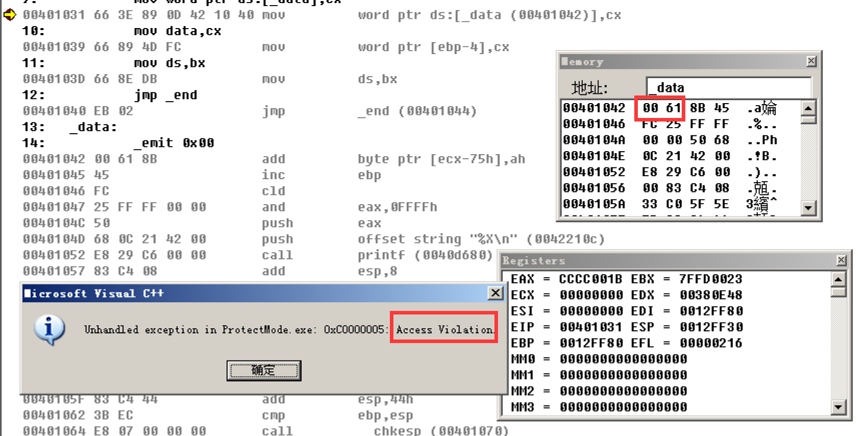Click the EIP value 00401031
Viewport: 868px width, 436px height.
tap(590, 327)
